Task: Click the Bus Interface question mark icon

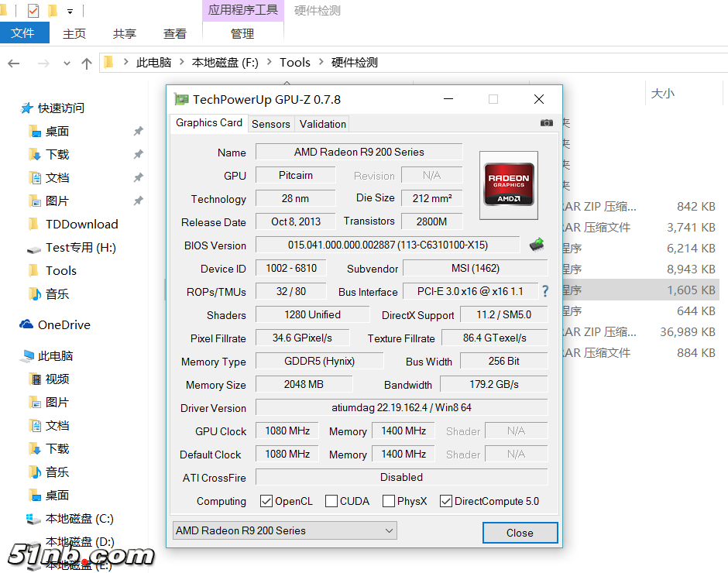Action: point(545,291)
